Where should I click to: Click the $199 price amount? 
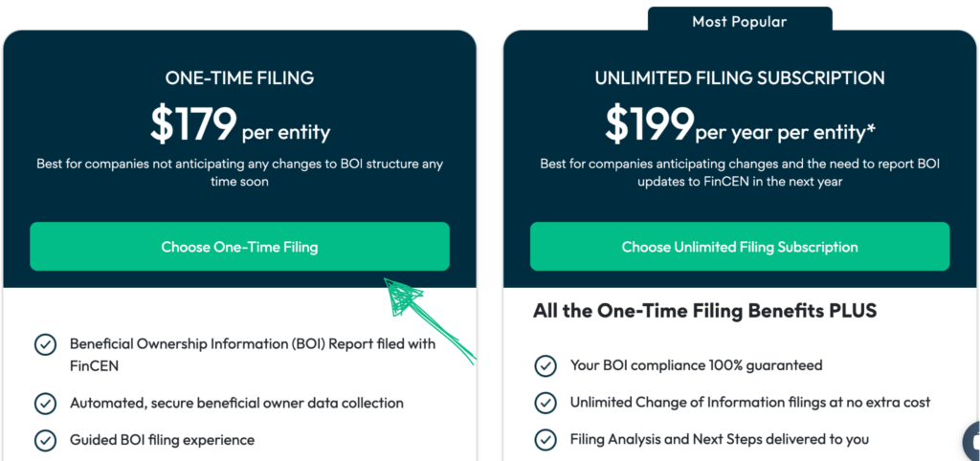649,123
